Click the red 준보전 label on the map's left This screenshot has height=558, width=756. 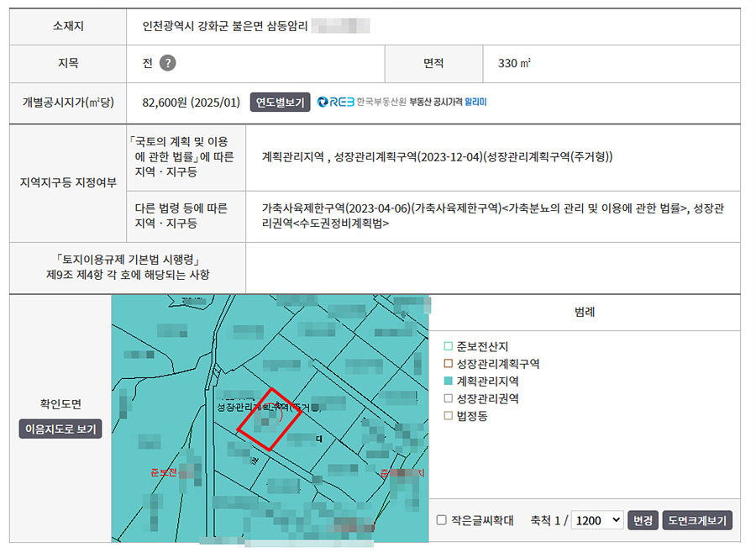(165, 472)
